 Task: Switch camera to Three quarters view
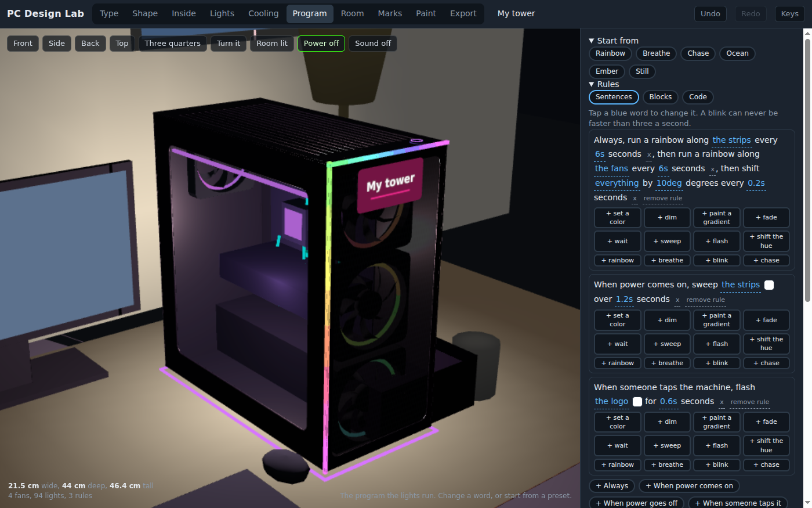click(173, 44)
